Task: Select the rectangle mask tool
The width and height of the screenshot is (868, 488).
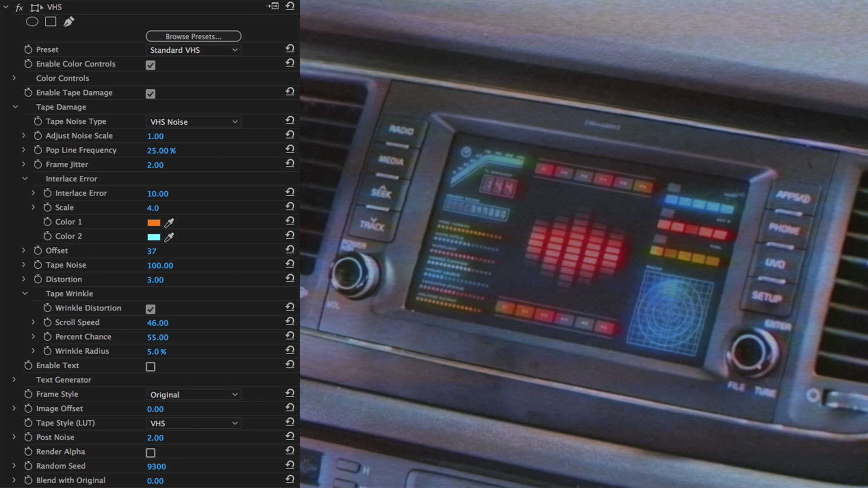Action: [51, 22]
